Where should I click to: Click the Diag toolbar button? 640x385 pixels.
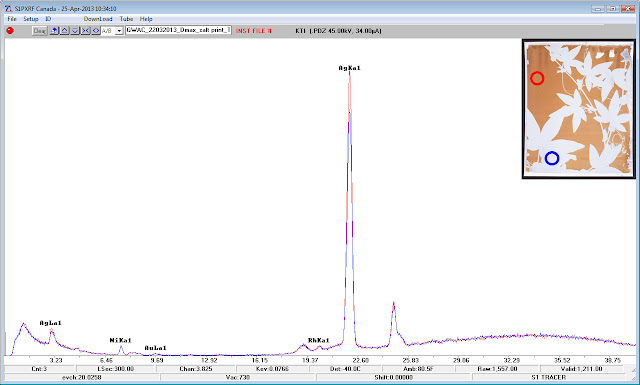pyautogui.click(x=40, y=31)
